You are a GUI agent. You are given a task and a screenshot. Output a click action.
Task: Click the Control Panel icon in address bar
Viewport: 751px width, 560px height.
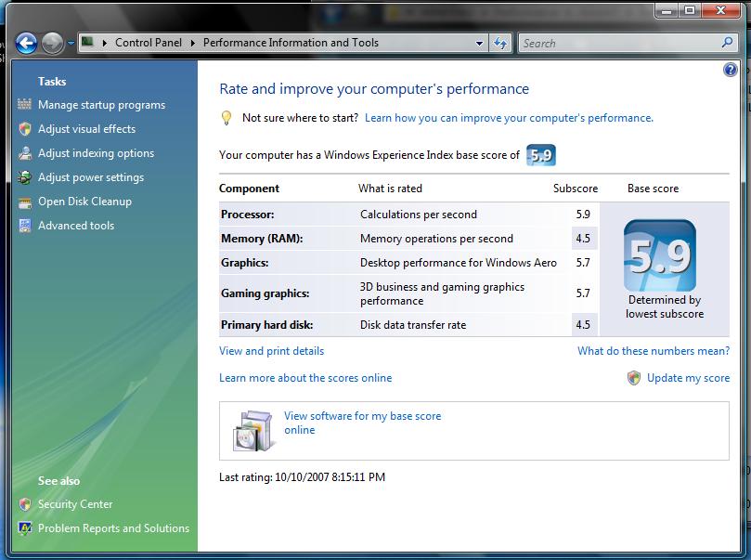[87, 42]
